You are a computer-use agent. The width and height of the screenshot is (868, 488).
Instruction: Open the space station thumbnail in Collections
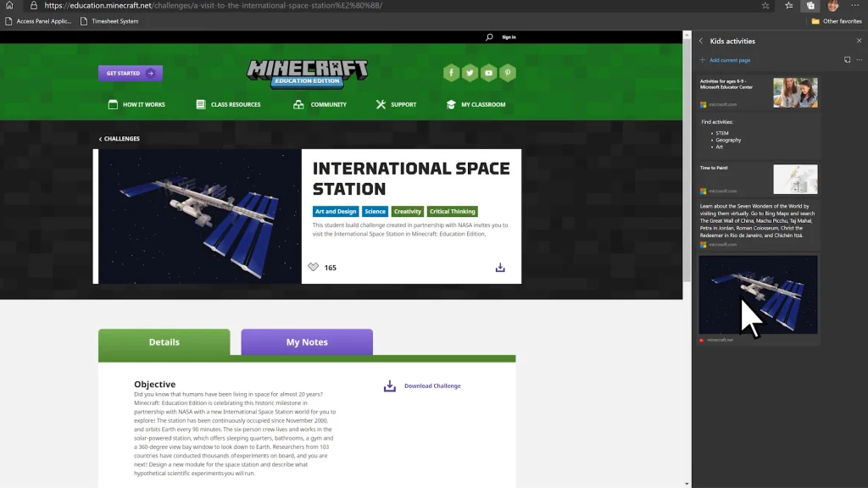758,294
